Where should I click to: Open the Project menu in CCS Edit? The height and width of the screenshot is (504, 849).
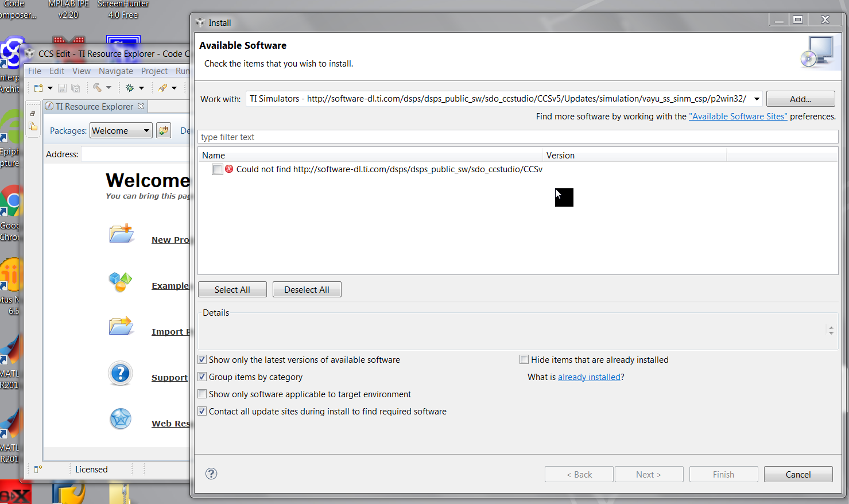click(154, 71)
